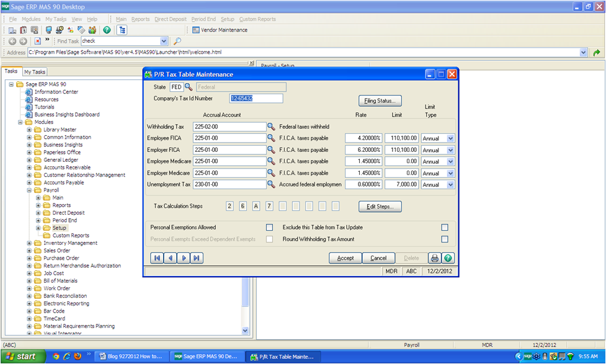Click the Filing Status button
Image resolution: width=606 pixels, height=364 pixels.
point(380,100)
